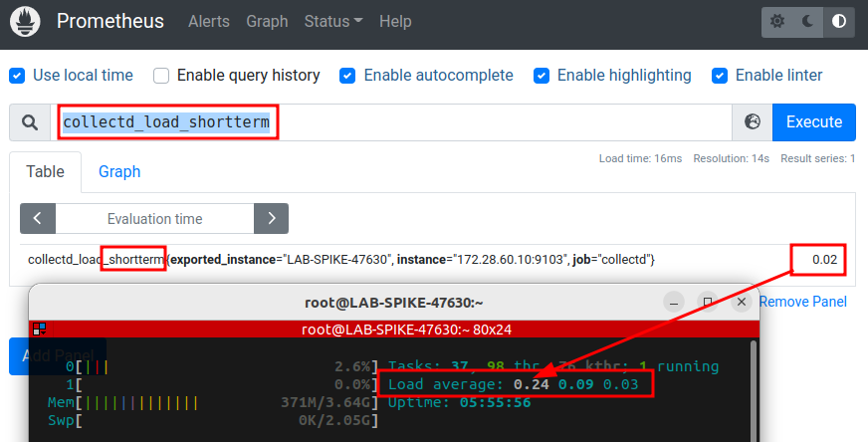Click the Load time: 16ms text
Screen dimensions: 868x442
click(640, 158)
